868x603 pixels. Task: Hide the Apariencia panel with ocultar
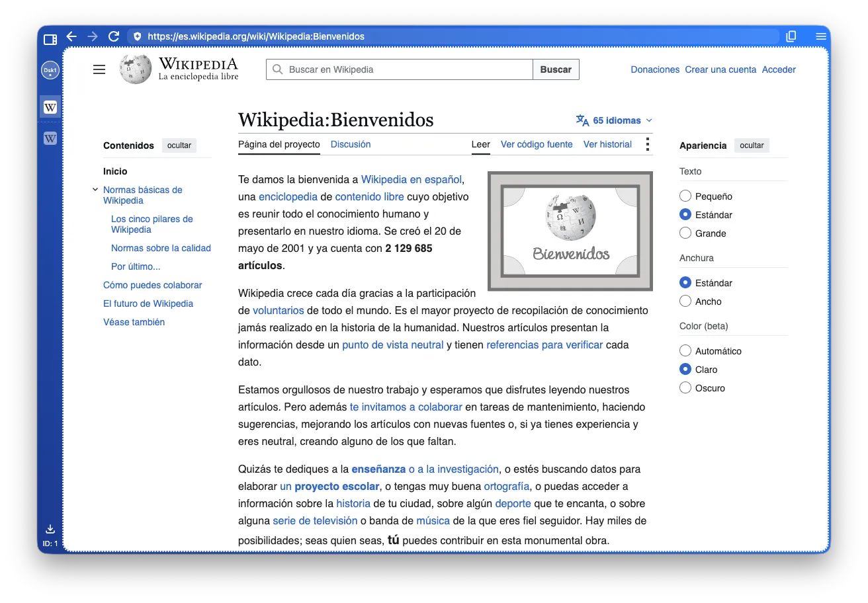pyautogui.click(x=752, y=145)
